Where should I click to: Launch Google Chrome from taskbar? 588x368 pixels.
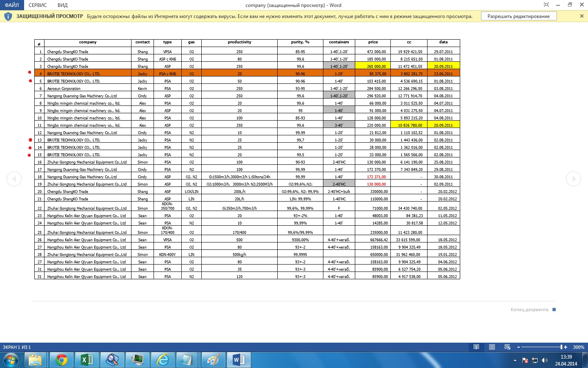click(62, 360)
